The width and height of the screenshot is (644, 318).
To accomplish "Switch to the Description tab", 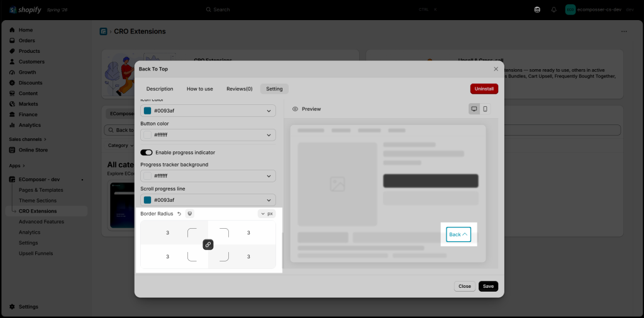I will point(160,89).
